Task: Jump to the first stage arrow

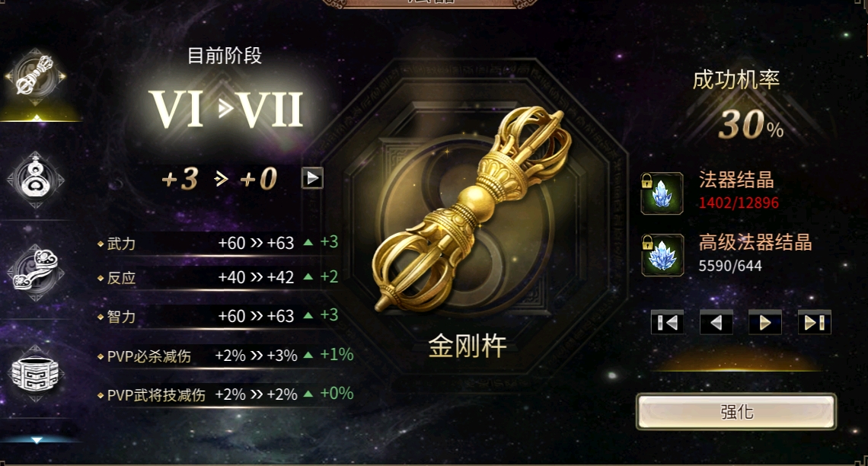Action: tap(667, 322)
